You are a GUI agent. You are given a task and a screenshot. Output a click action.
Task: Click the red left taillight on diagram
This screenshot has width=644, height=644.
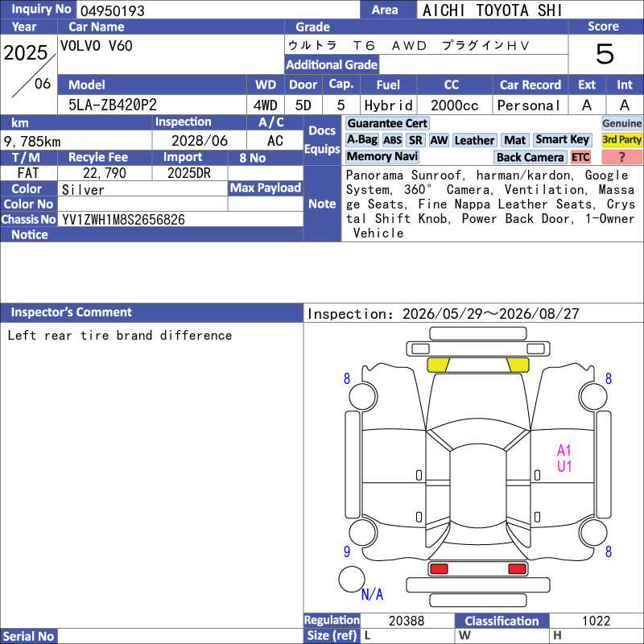point(439,569)
